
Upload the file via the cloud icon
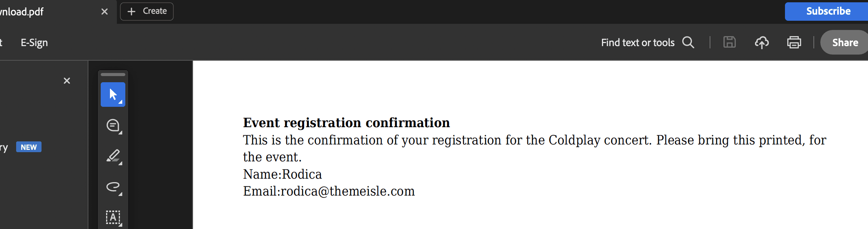[762, 42]
